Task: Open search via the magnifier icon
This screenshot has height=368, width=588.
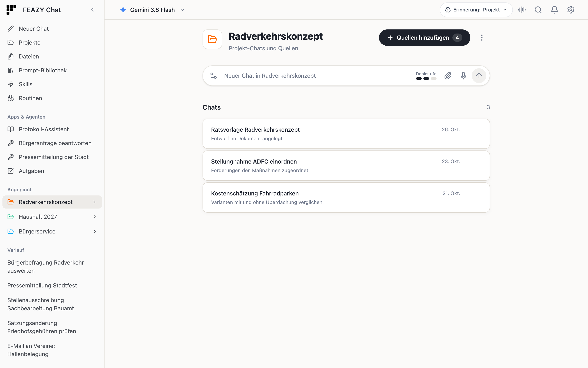Action: (x=538, y=10)
